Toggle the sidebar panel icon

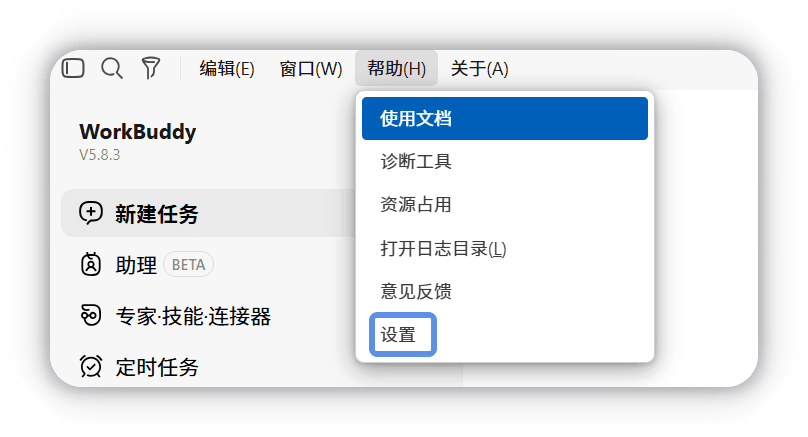73,68
